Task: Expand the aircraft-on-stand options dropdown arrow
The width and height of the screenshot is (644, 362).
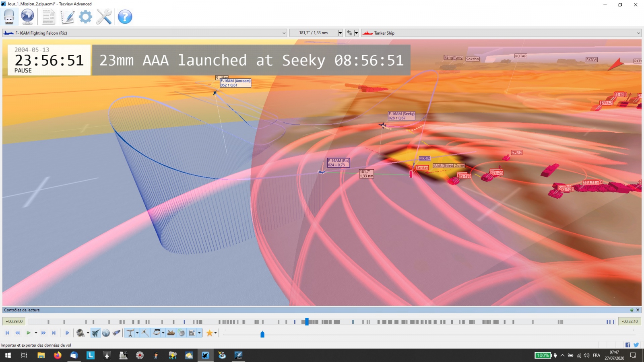Action: (137, 333)
